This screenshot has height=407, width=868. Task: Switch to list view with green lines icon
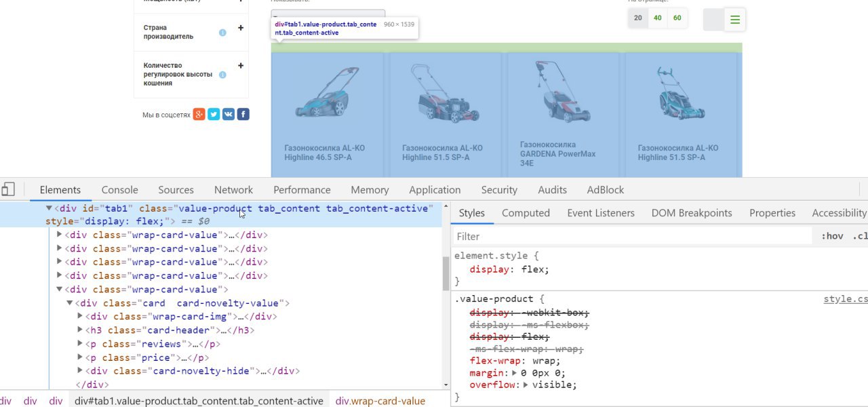pos(735,20)
